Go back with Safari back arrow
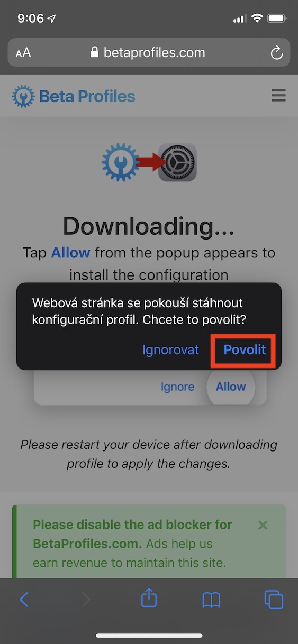The width and height of the screenshot is (298, 644). coord(24,599)
